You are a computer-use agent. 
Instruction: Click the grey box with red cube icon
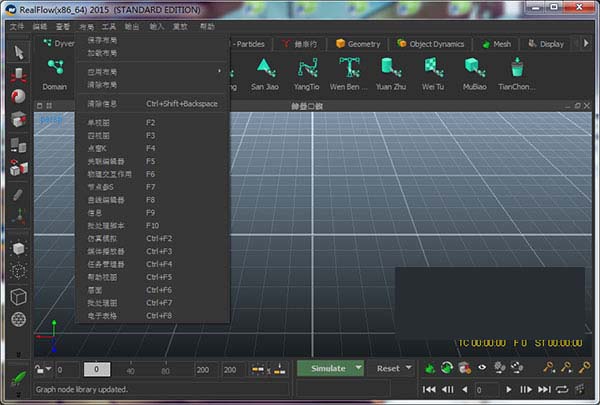coord(18,119)
